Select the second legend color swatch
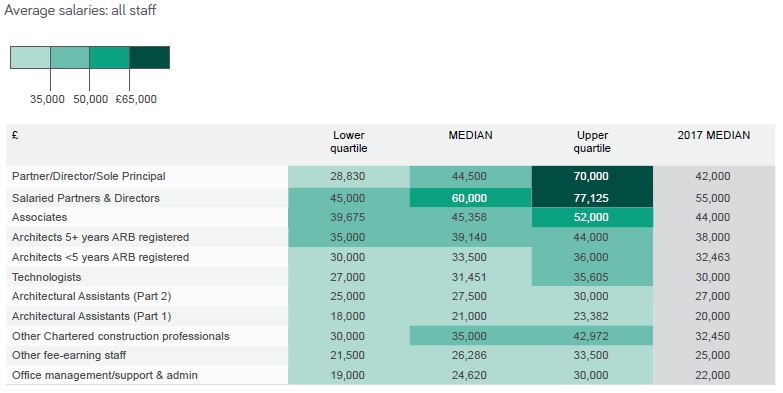Image resolution: width=783 pixels, height=393 pixels. [x=70, y=57]
